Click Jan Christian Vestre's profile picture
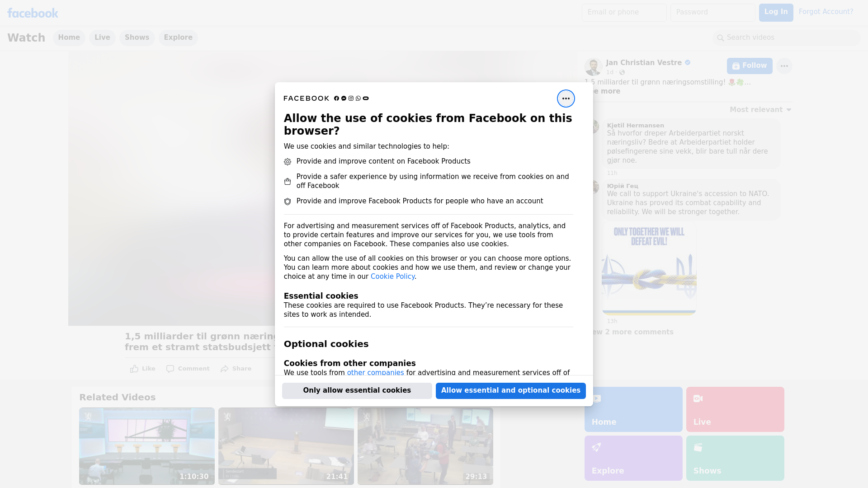The image size is (868, 488). click(593, 67)
